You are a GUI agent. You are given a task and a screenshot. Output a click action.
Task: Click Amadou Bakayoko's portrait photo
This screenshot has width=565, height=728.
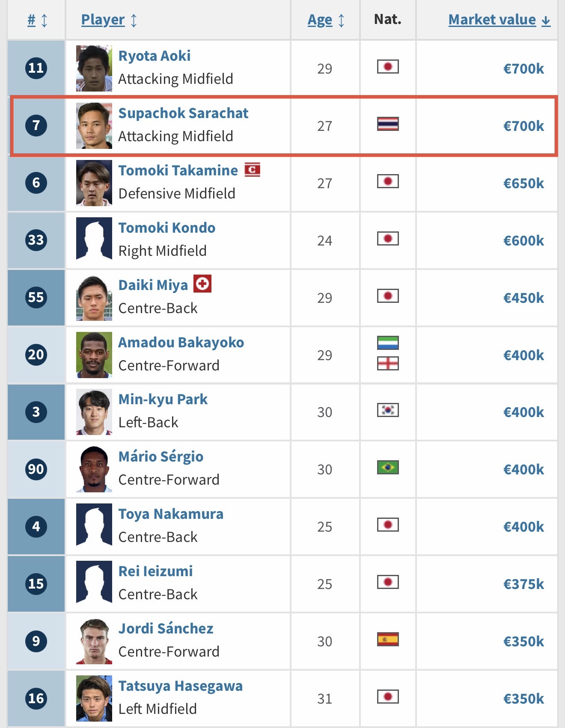[94, 355]
